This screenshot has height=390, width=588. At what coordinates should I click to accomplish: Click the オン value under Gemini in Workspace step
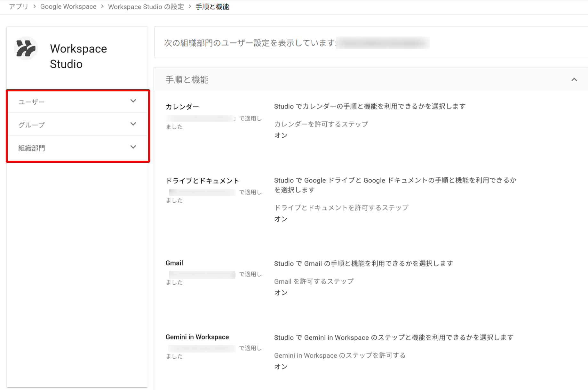click(281, 367)
